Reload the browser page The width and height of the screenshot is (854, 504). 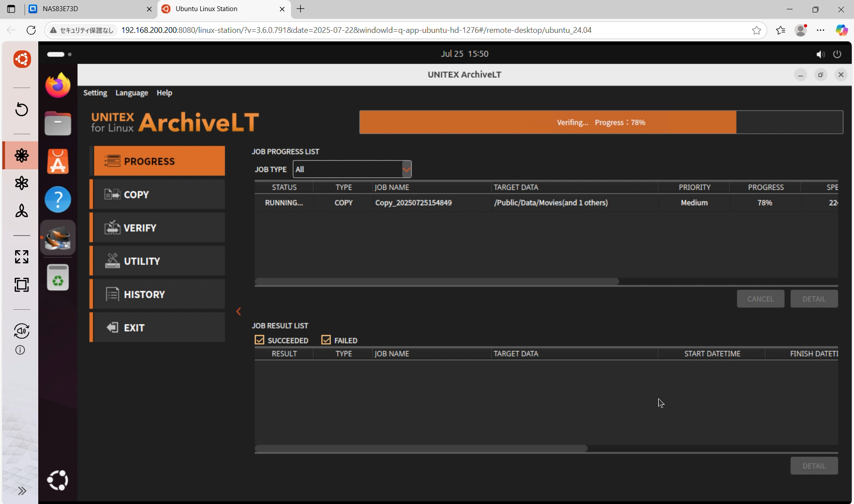[31, 30]
